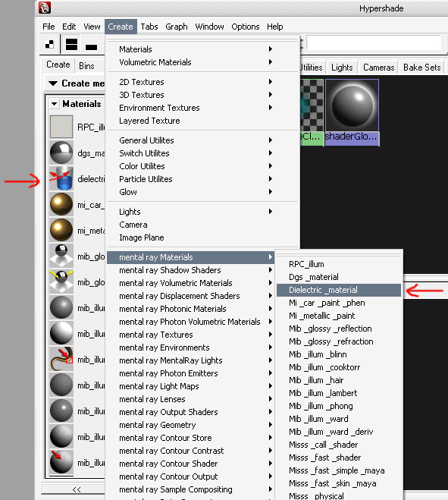Switch to the Lights tab

(x=342, y=68)
